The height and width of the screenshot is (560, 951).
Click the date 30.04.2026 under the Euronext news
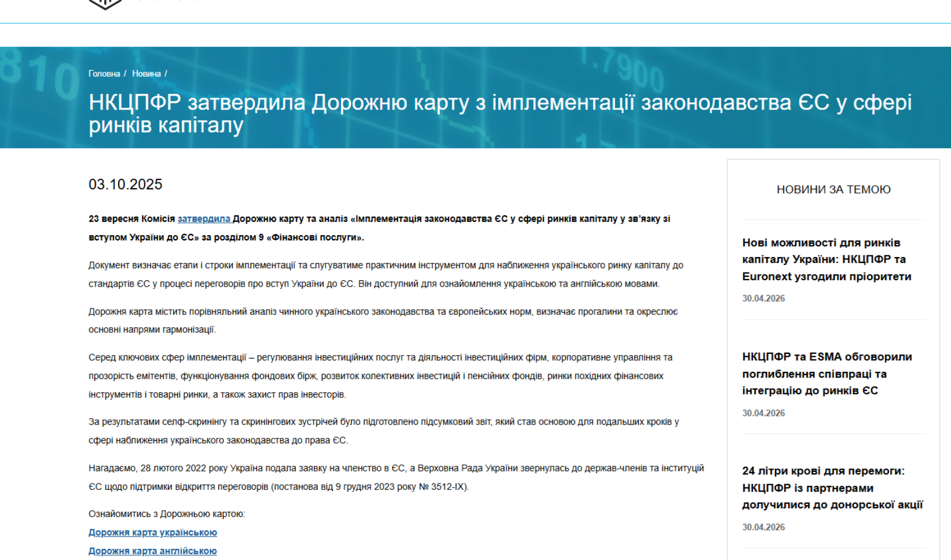(763, 298)
